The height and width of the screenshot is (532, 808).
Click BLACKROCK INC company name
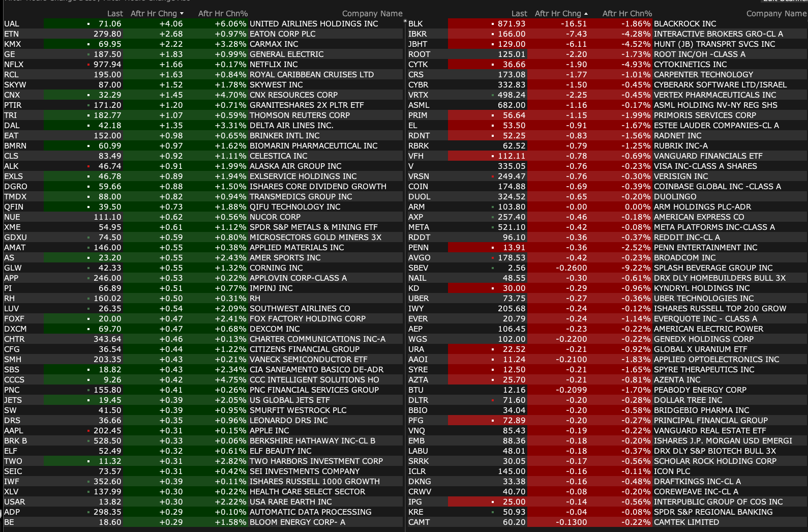[684, 24]
